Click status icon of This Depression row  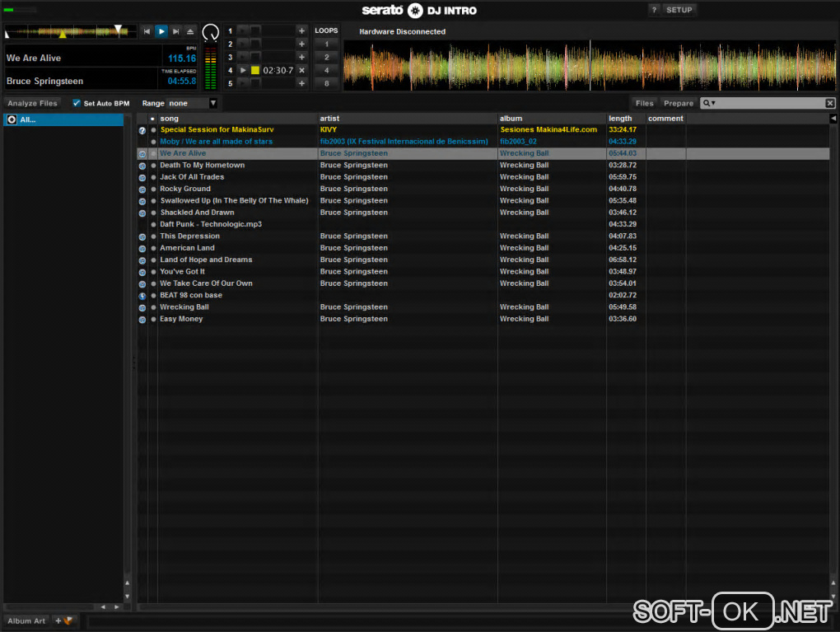tap(142, 236)
